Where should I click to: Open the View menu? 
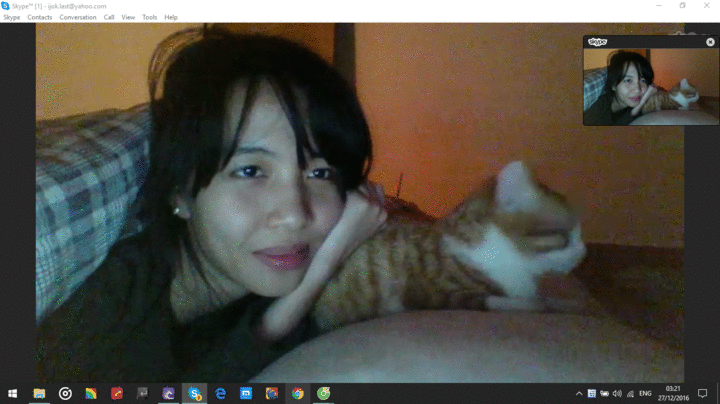(128, 17)
